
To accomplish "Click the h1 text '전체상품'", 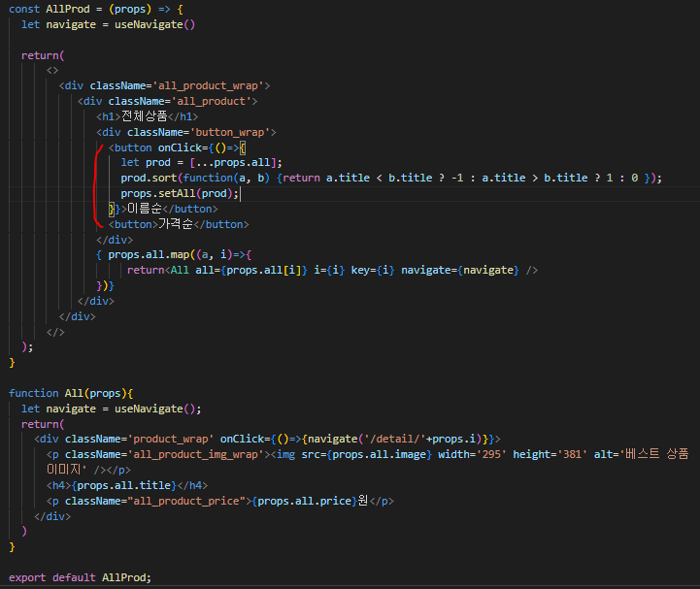I will click(145, 116).
